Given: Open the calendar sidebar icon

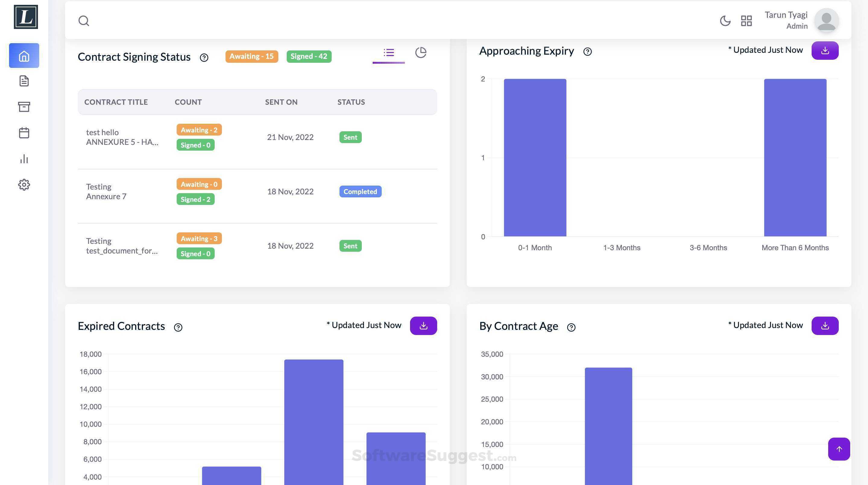Looking at the screenshot, I should tap(24, 132).
